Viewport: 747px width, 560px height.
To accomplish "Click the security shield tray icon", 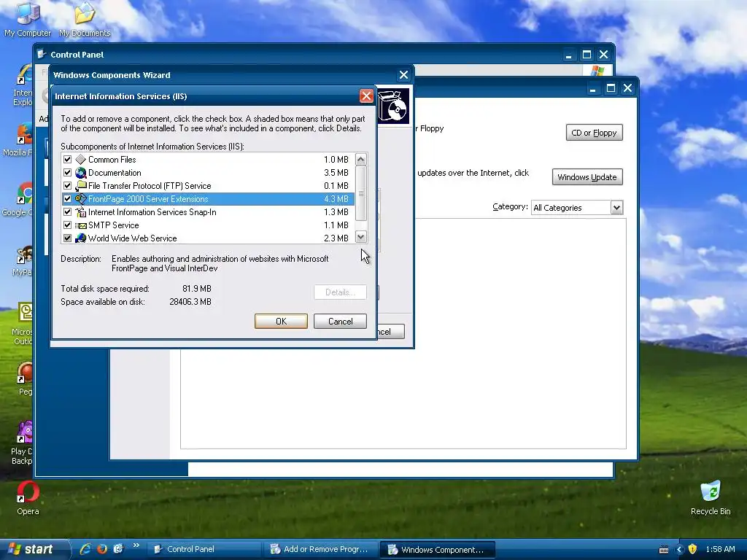I will point(693,549).
